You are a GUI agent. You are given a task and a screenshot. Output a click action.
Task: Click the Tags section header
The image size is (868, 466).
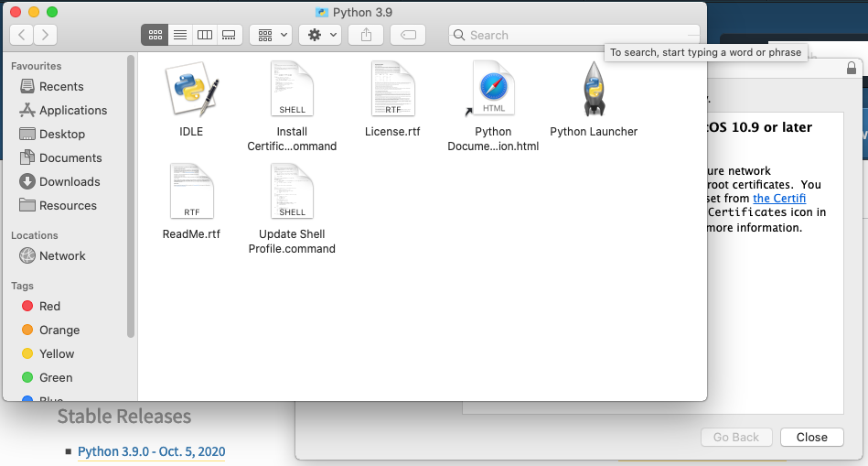pyautogui.click(x=22, y=286)
